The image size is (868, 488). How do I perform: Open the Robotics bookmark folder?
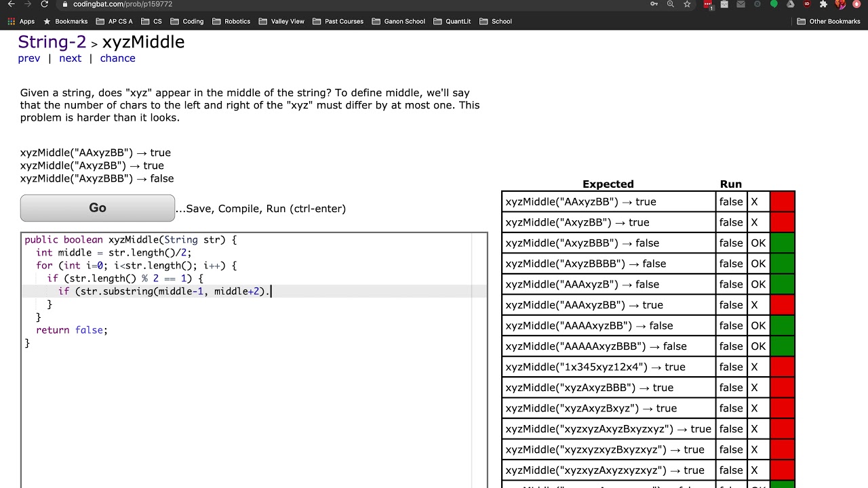(x=231, y=21)
